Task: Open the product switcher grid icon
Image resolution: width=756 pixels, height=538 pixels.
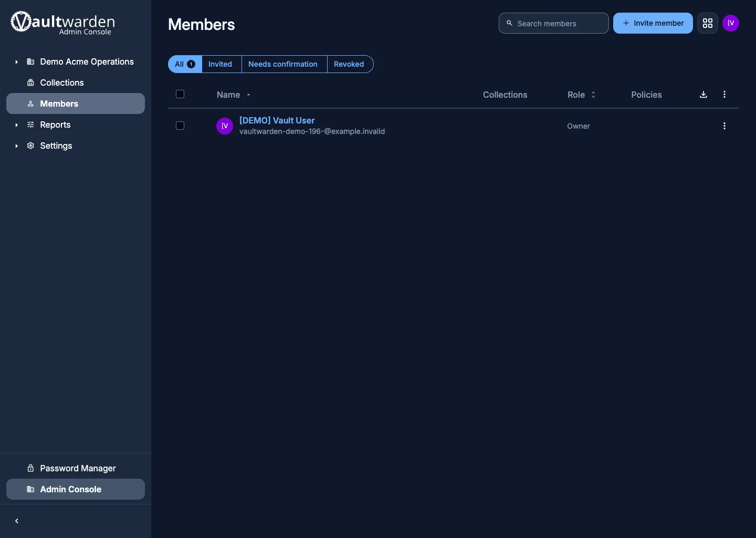Action: coord(708,23)
